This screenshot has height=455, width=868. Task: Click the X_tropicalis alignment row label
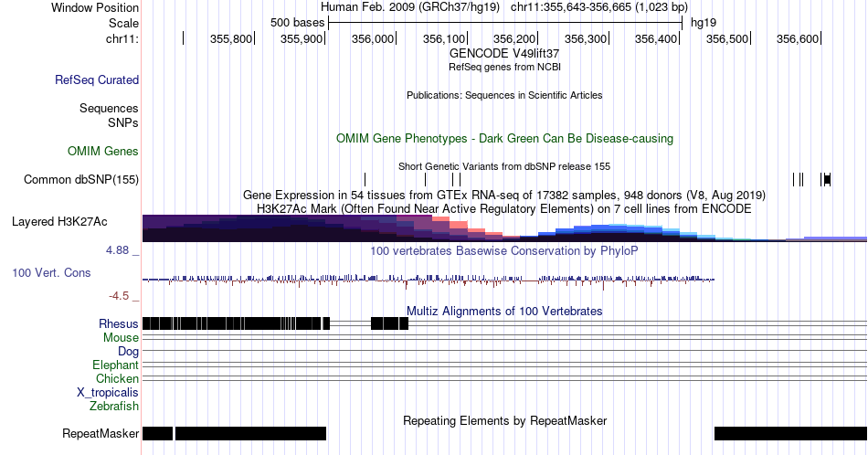click(x=108, y=393)
